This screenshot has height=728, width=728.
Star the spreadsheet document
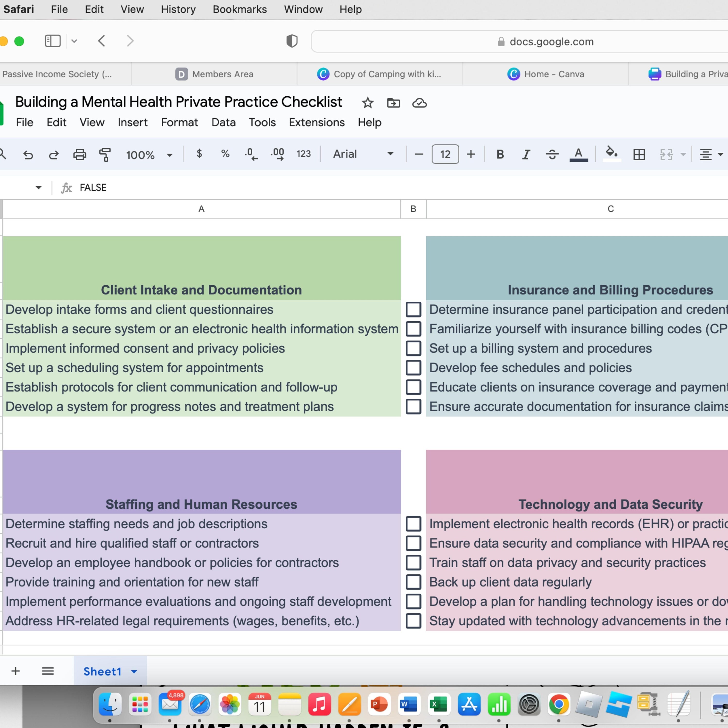[367, 103]
